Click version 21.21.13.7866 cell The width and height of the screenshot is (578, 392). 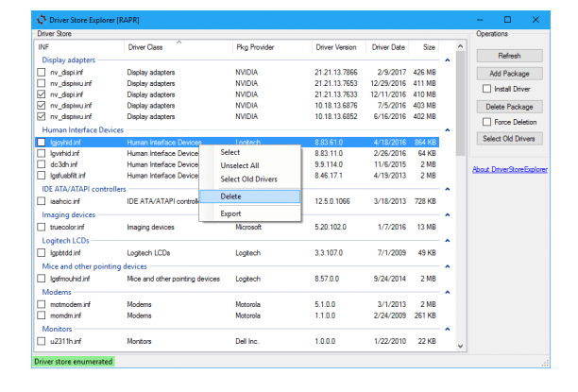point(336,73)
